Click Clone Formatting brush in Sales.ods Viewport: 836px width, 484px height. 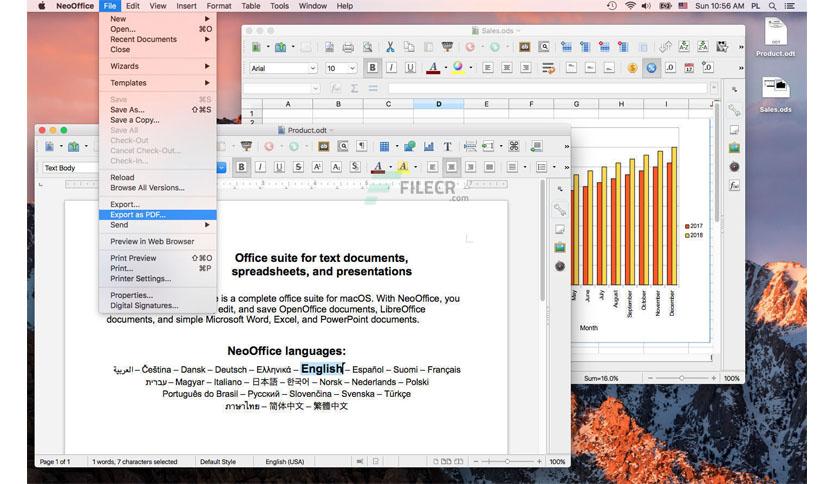[x=447, y=47]
